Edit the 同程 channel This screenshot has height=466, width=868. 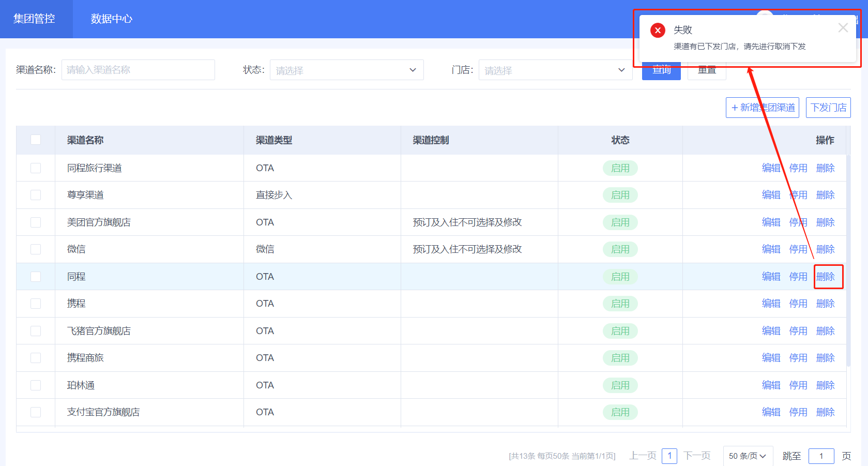[771, 277]
